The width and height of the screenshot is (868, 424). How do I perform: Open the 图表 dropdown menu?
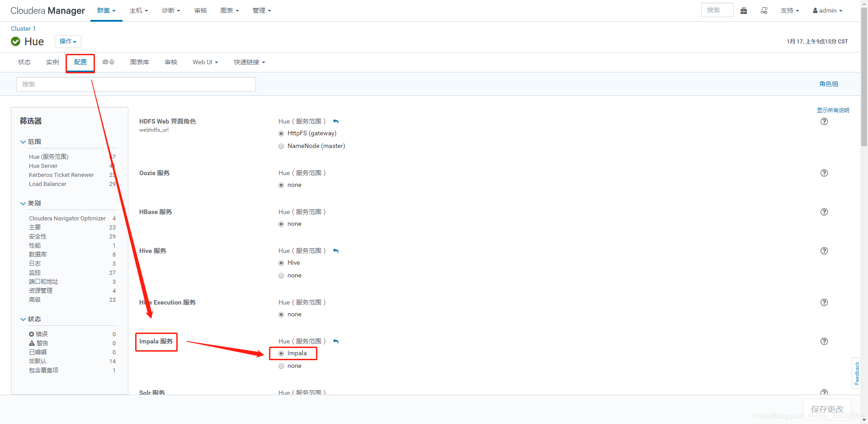230,10
